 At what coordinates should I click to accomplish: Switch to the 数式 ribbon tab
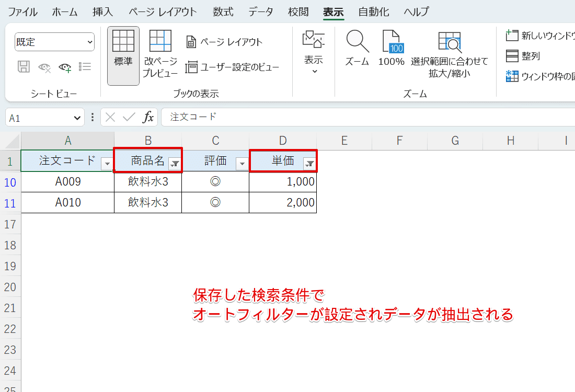(223, 12)
